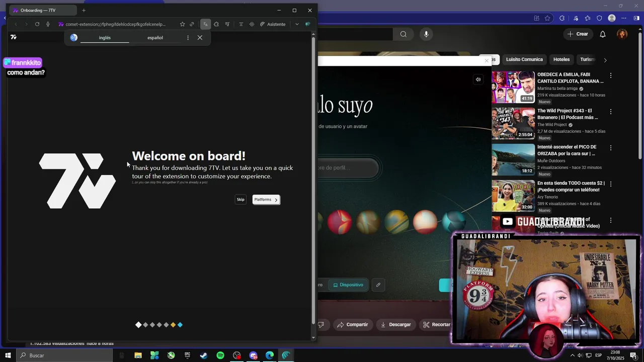Viewport: 644px width, 362px height.
Task: Open the Asistente panel
Action: coord(273,24)
